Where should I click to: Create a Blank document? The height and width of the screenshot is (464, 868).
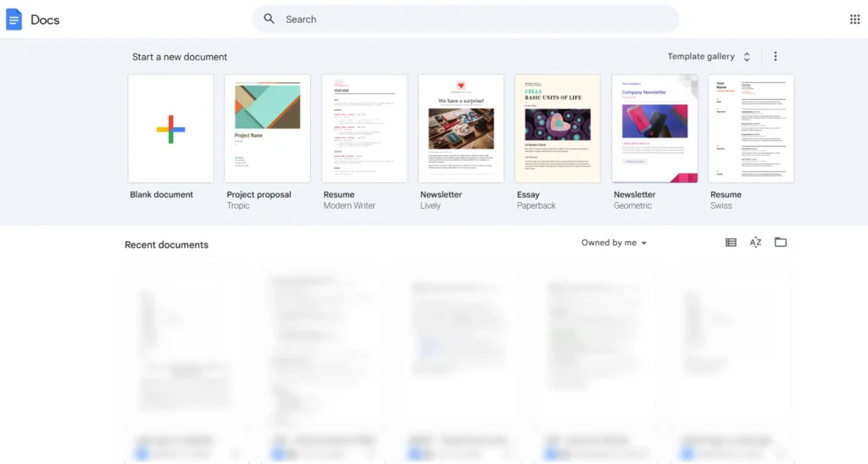[170, 128]
